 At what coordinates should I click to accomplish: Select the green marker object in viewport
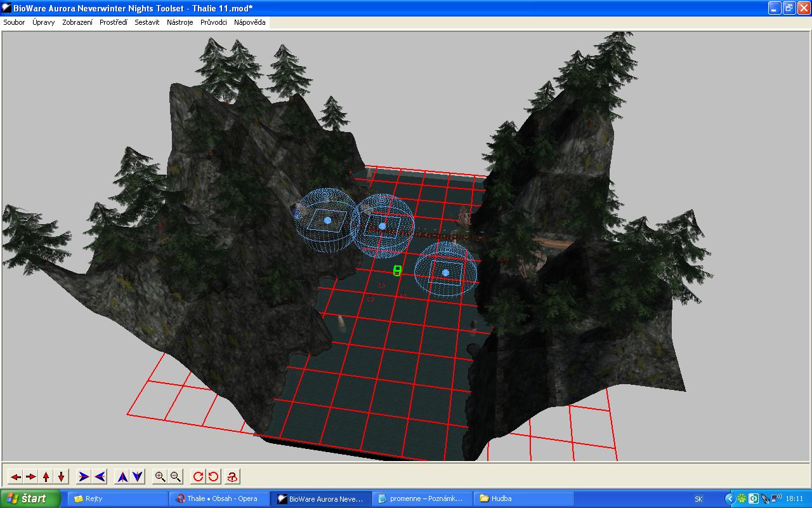(397, 271)
